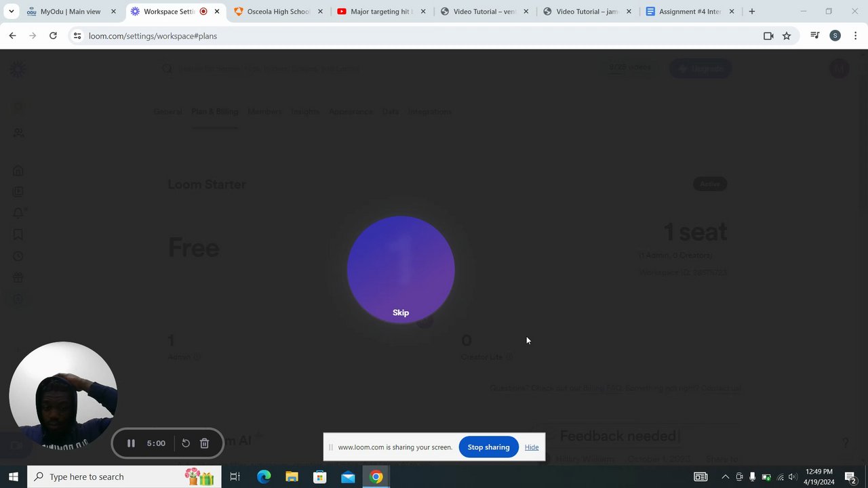The image size is (868, 488).
Task: Open the battery status icon
Action: click(x=766, y=477)
